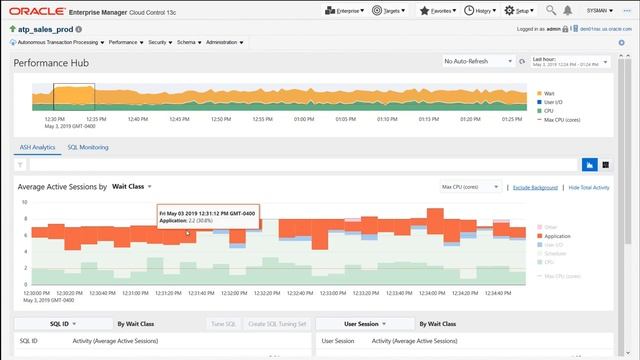This screenshot has width=640, height=360.
Task: Click the refresh icon near No Auto-Refresh
Action: coord(522,62)
